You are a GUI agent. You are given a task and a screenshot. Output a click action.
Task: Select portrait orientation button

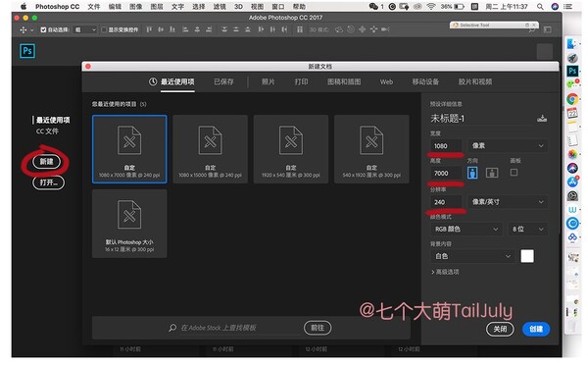[x=472, y=173]
